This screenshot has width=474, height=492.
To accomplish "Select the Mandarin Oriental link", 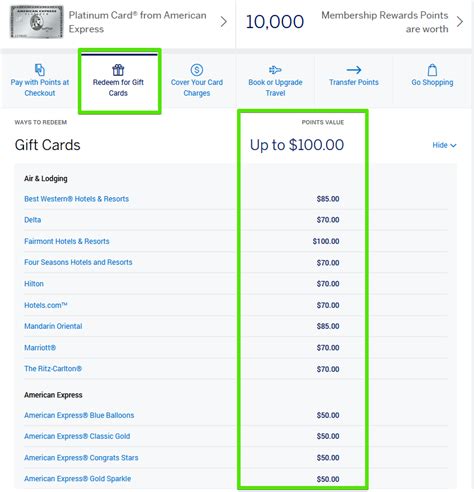I will point(53,326).
